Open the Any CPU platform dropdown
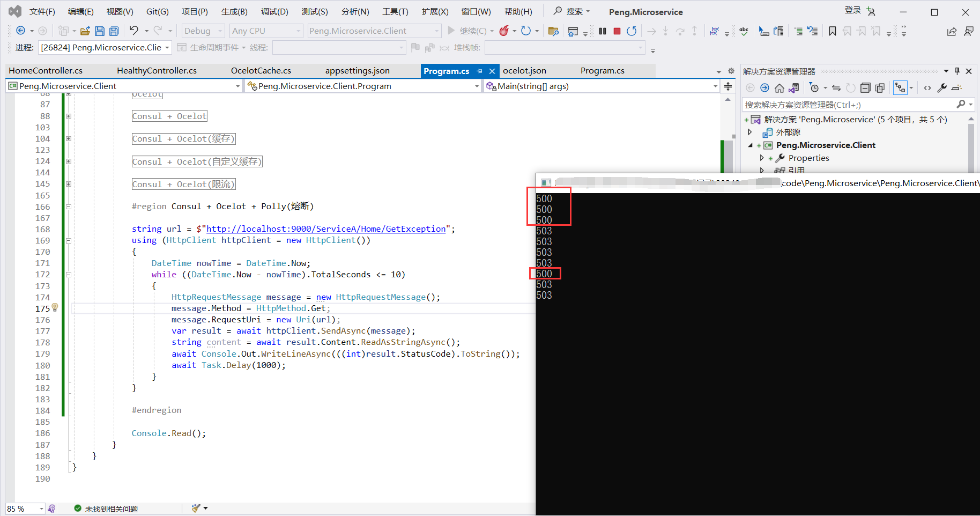 266,31
